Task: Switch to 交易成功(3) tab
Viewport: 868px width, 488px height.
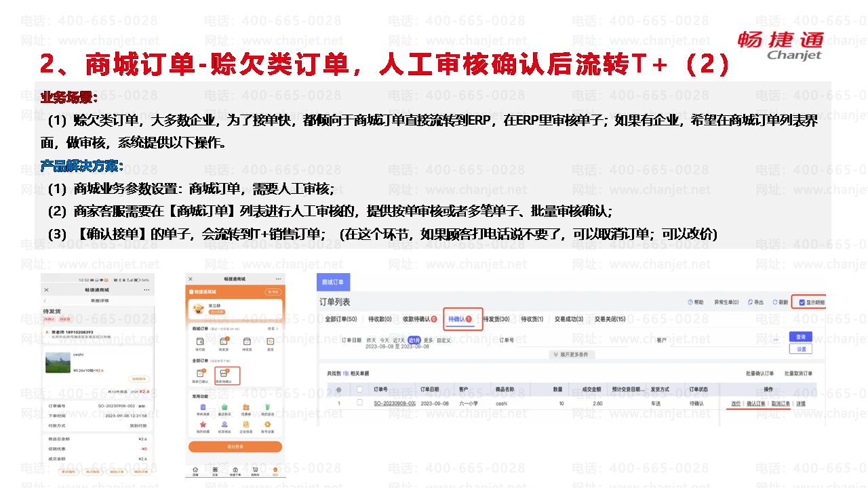Action: pyautogui.click(x=569, y=319)
